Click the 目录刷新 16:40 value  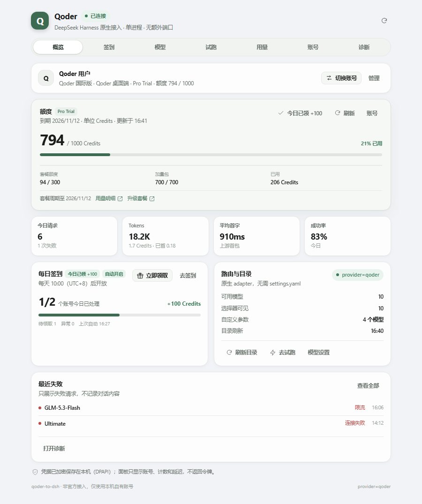[x=377, y=331]
